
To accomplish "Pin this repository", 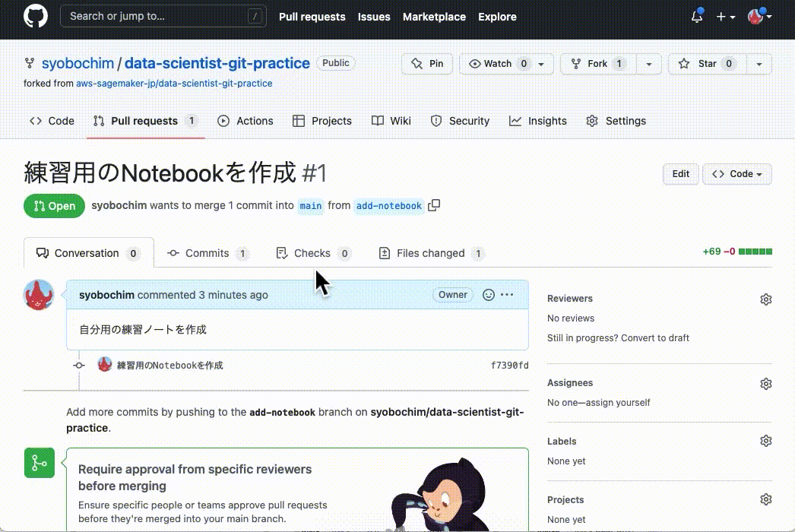I will coord(427,64).
